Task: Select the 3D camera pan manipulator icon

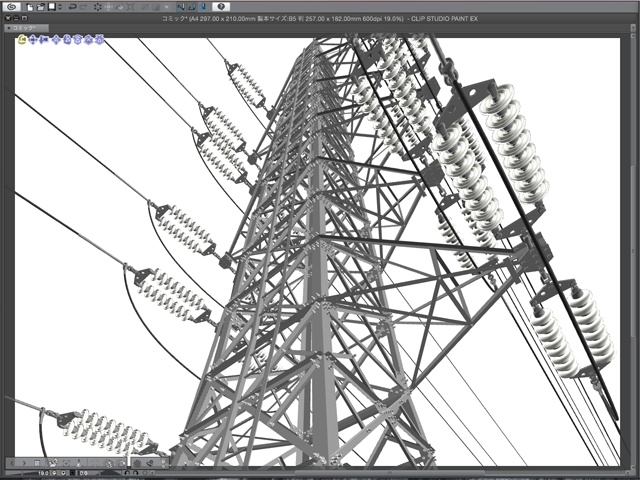Action: [33, 40]
